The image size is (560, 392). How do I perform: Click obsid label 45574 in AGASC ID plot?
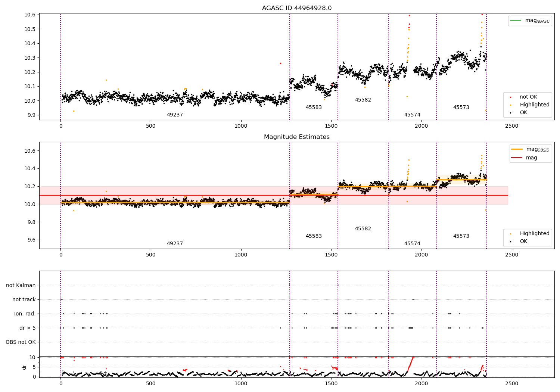pyautogui.click(x=412, y=115)
